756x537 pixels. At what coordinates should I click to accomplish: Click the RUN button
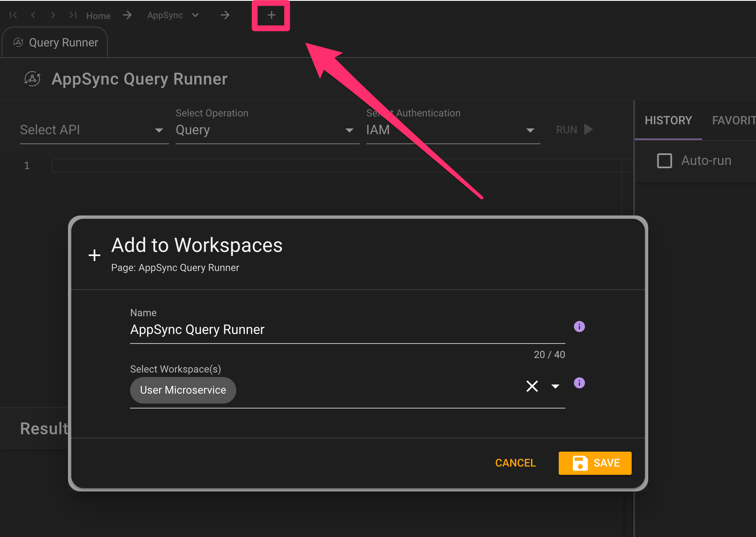click(x=574, y=130)
